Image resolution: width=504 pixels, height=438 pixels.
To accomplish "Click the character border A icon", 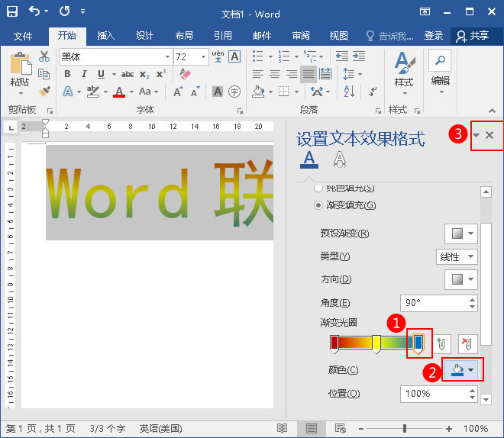I will 234,56.
